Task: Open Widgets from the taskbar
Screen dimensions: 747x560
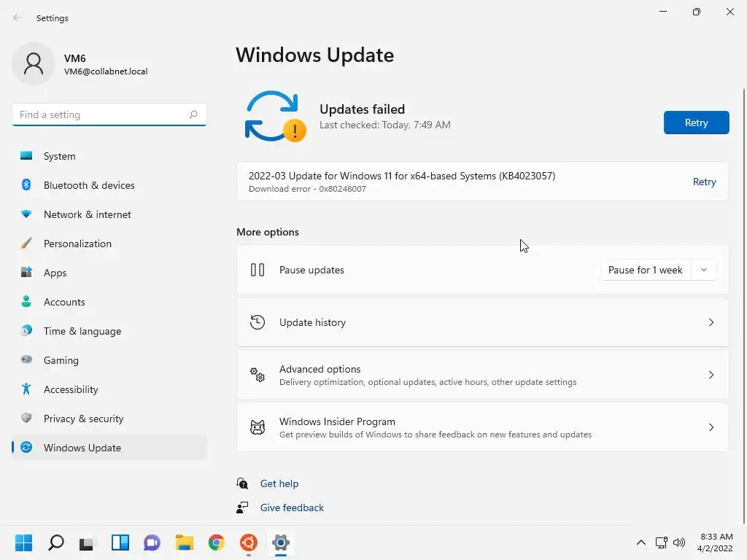Action: [120, 542]
